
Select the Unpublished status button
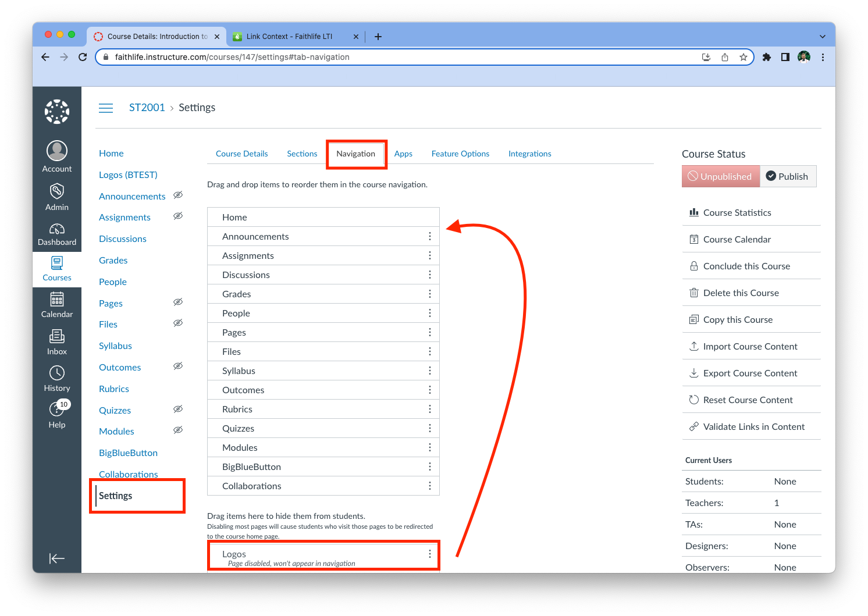(x=721, y=176)
